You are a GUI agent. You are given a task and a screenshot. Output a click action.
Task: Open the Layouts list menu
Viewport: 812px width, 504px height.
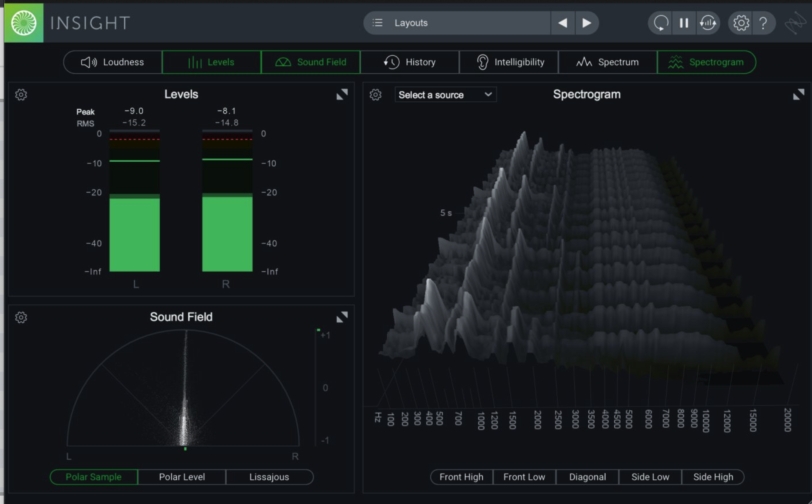point(457,23)
